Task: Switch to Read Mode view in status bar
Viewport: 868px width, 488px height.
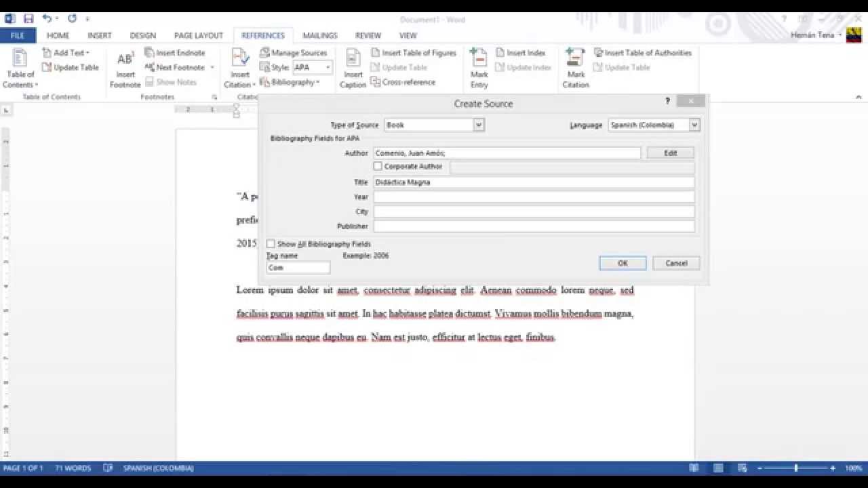Action: (x=694, y=468)
